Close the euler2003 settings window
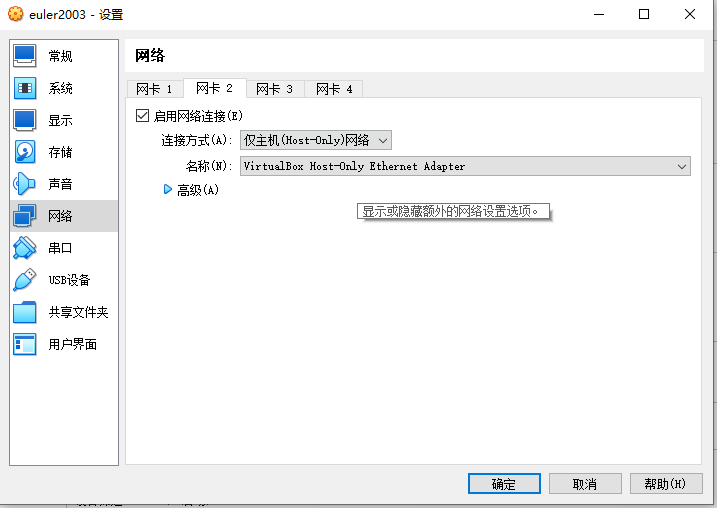717x508 pixels. tap(690, 14)
